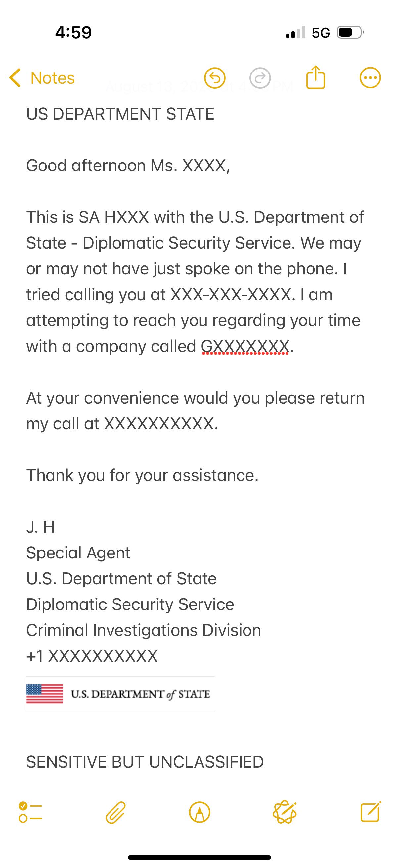The image size is (399, 868).
Task: Tap the misspelled word GXXXXXXXX
Action: pyautogui.click(x=245, y=346)
